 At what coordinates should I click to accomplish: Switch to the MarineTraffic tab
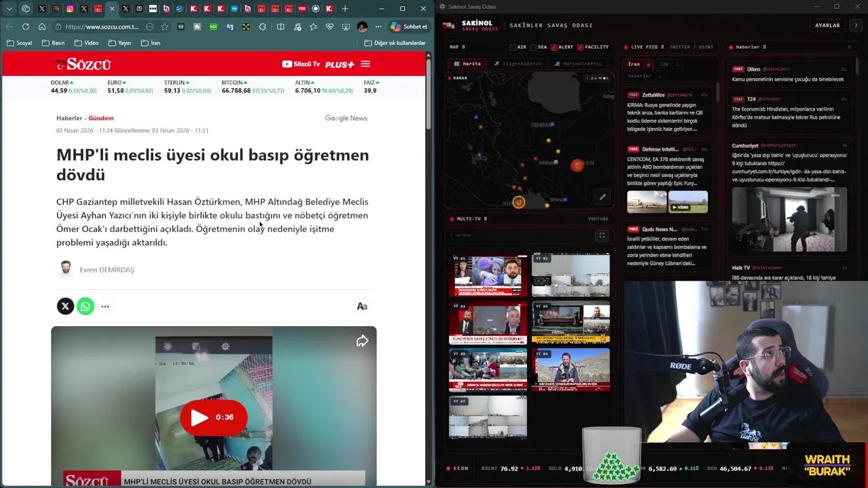pos(578,64)
